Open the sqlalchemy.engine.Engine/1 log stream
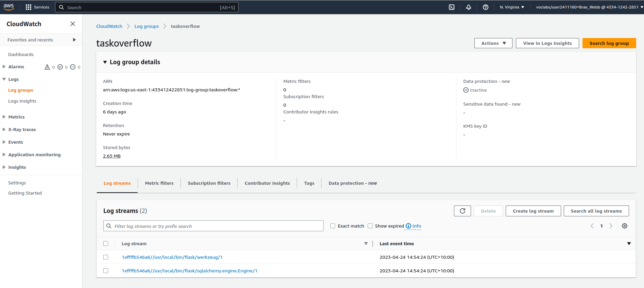Viewport: 644px width, 288px height. tap(190, 271)
